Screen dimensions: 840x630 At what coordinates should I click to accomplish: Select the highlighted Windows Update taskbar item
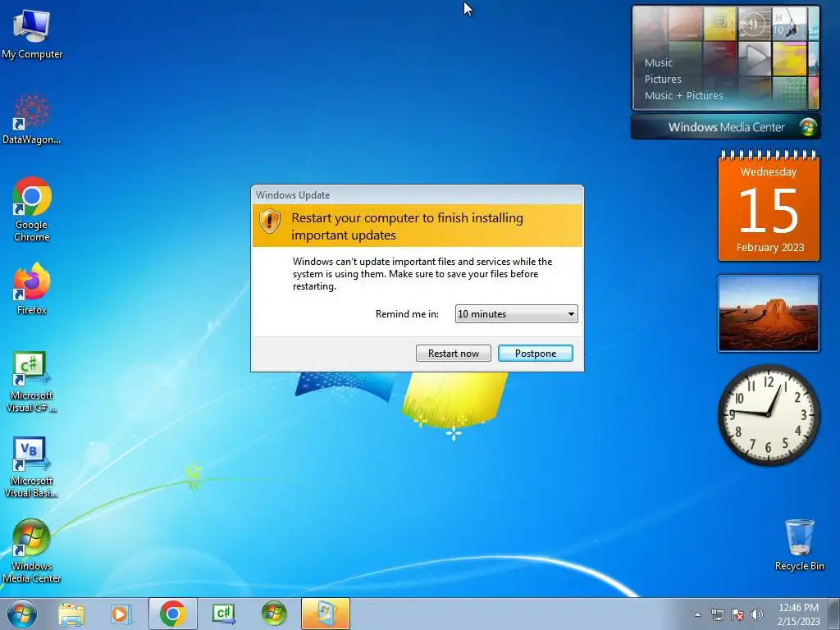tap(325, 614)
